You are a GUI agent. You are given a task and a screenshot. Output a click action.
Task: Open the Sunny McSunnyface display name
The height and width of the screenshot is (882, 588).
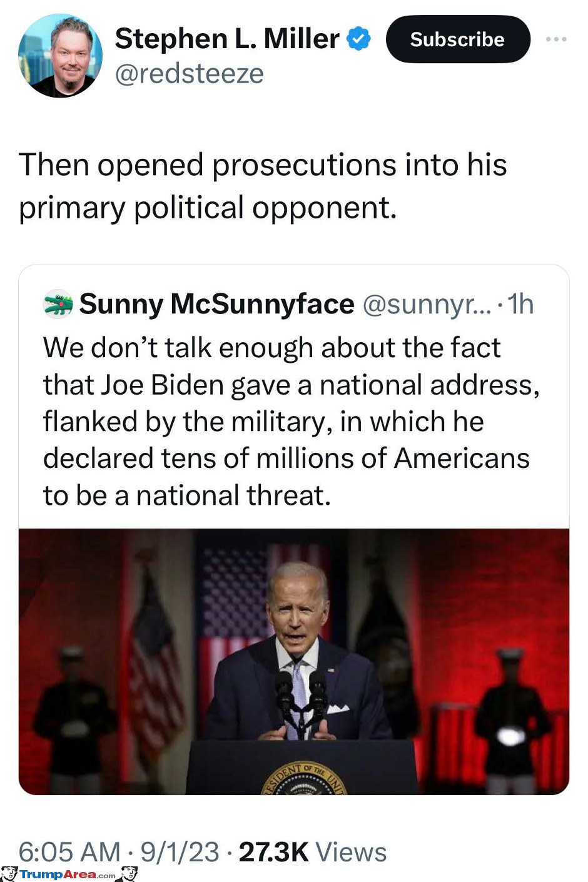click(x=216, y=304)
